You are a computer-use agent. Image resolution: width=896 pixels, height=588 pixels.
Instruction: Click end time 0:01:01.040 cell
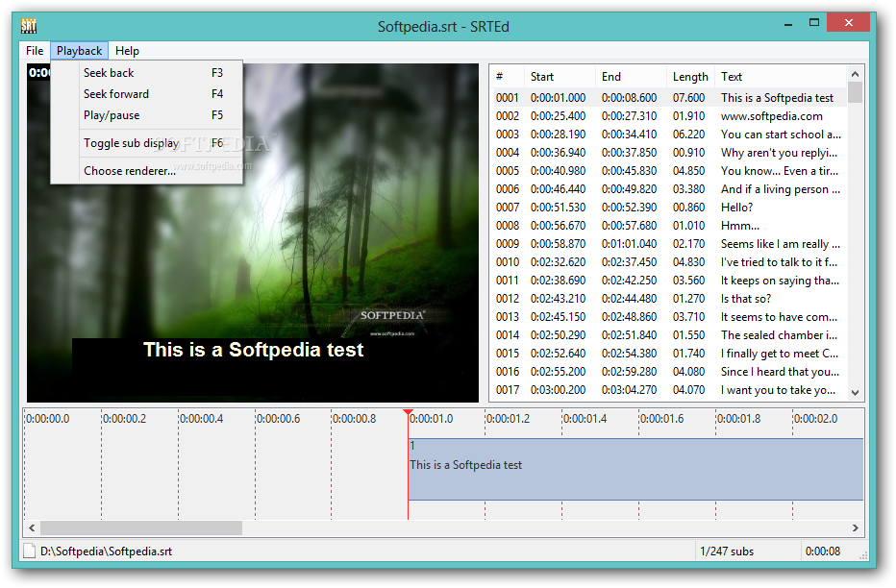pos(629,244)
